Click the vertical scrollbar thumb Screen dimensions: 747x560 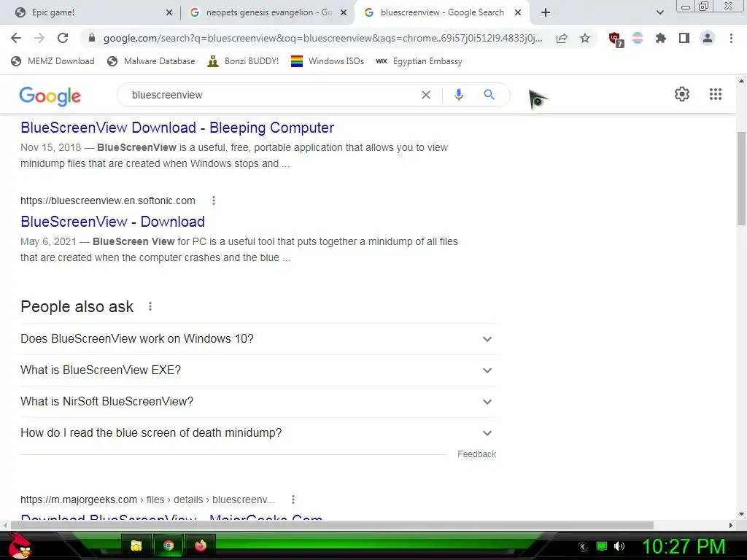(x=741, y=179)
